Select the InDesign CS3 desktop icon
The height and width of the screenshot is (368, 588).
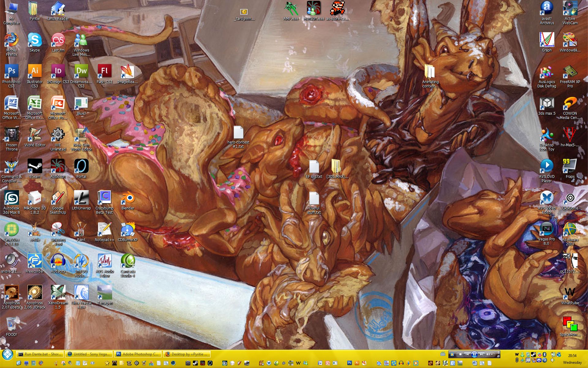58,74
